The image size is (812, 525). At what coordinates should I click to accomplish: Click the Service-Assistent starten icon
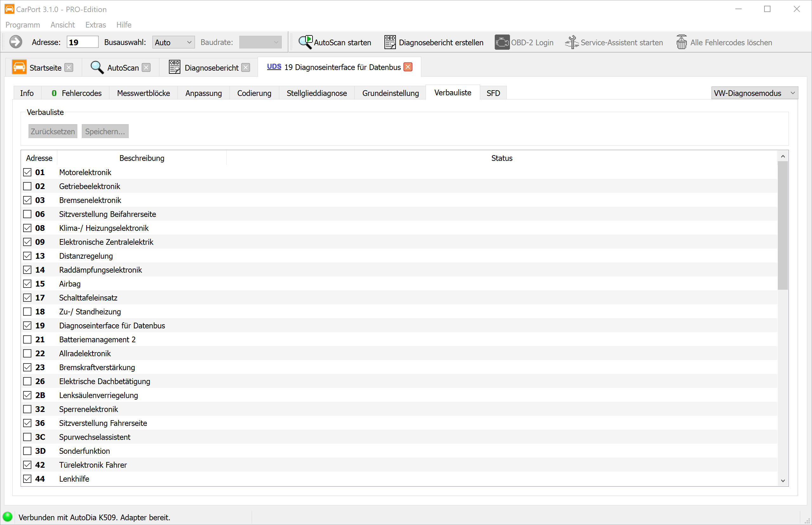pyautogui.click(x=571, y=42)
